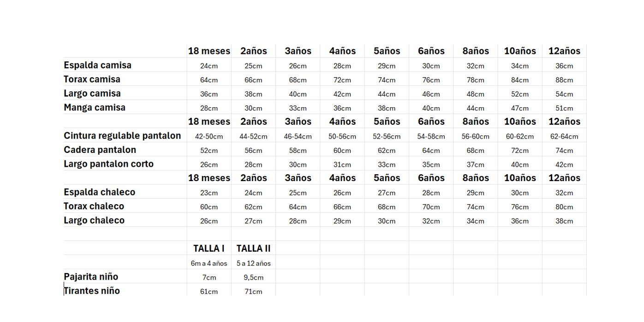This screenshot has height=322, width=644.
Task: Select the 12años header in the top row
Action: (x=564, y=51)
